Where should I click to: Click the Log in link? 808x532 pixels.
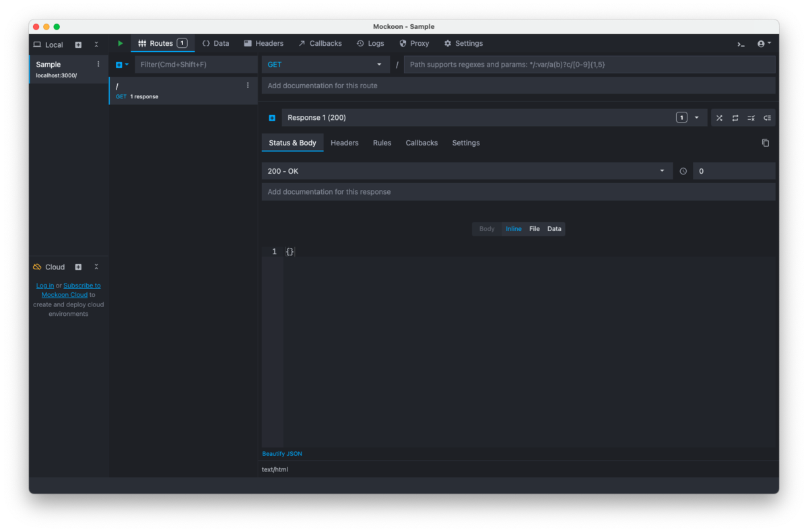click(45, 286)
